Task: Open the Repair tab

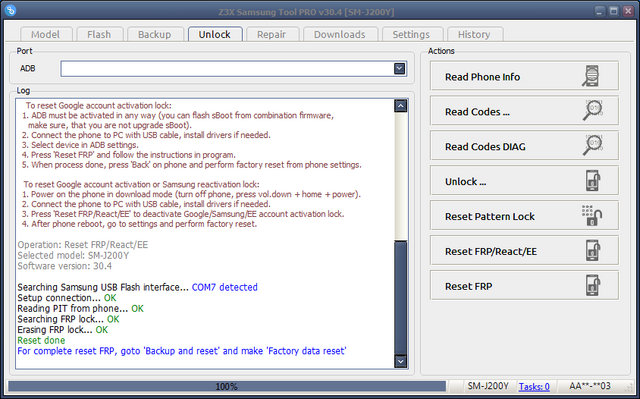Action: click(x=272, y=34)
